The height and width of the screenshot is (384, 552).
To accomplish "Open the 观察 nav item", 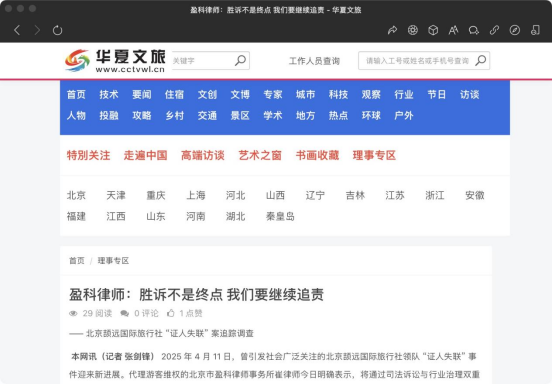I will pyautogui.click(x=371, y=94).
